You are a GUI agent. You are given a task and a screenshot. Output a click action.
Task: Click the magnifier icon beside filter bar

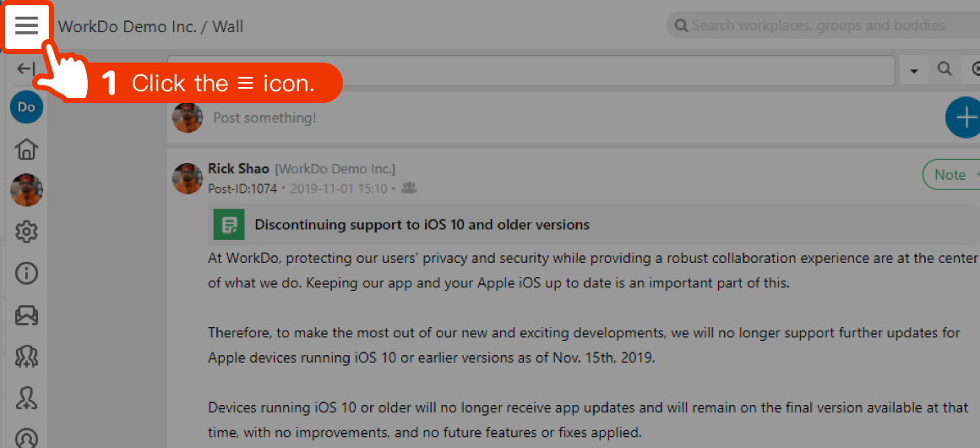pos(945,68)
